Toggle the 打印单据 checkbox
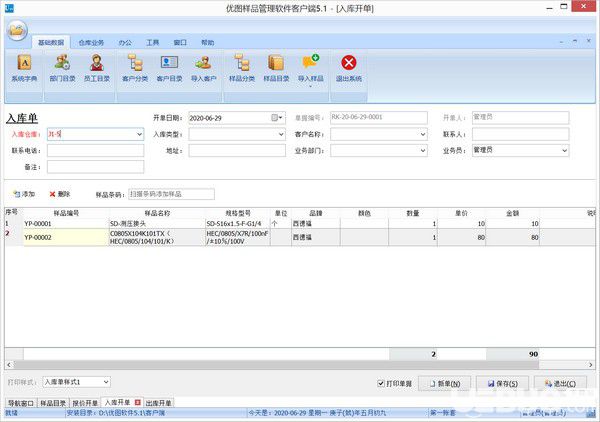The width and height of the screenshot is (600, 422). [x=381, y=383]
